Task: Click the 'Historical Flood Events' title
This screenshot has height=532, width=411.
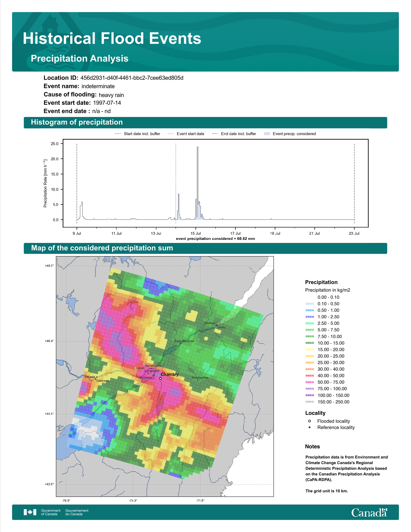Action: coord(112,39)
